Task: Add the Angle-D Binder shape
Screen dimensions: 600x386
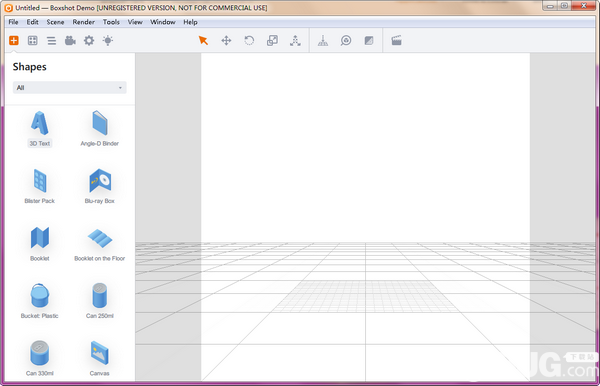Action: point(99,129)
